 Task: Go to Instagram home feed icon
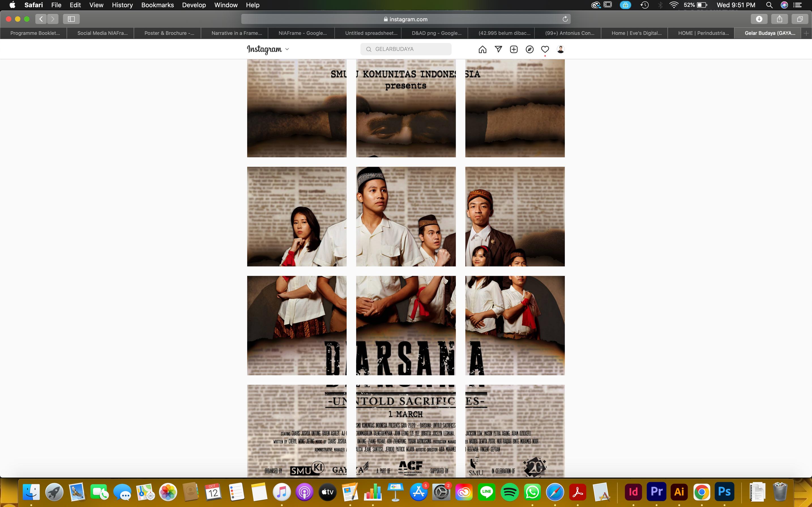482,49
